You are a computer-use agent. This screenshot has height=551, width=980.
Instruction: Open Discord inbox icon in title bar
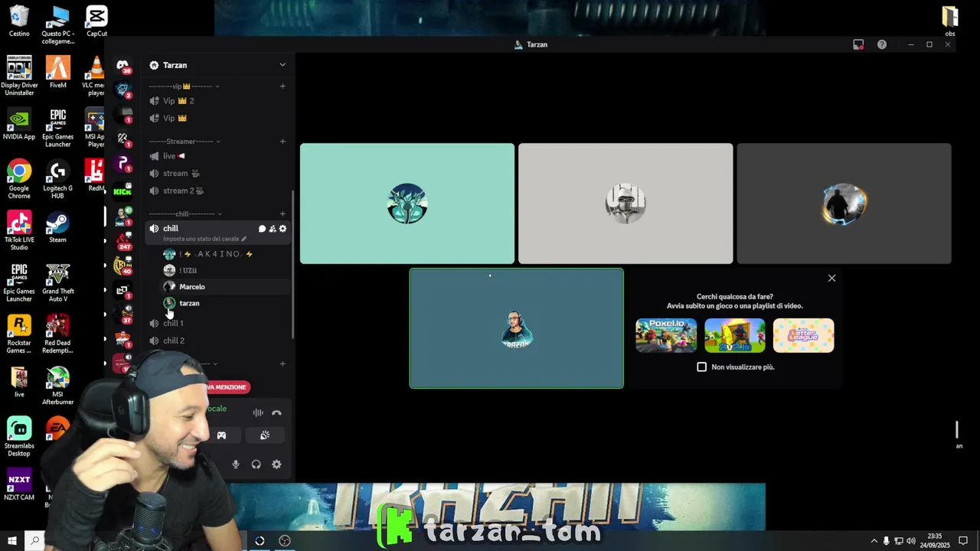click(858, 44)
